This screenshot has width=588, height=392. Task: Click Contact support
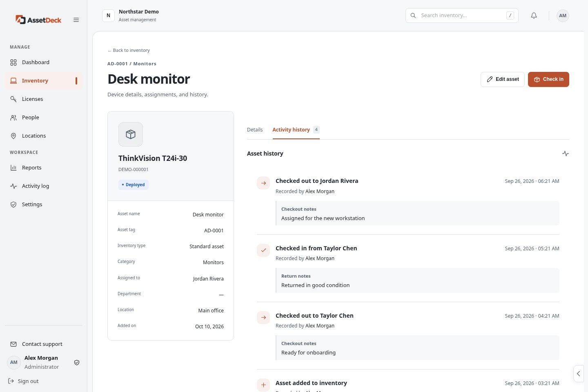[43, 344]
